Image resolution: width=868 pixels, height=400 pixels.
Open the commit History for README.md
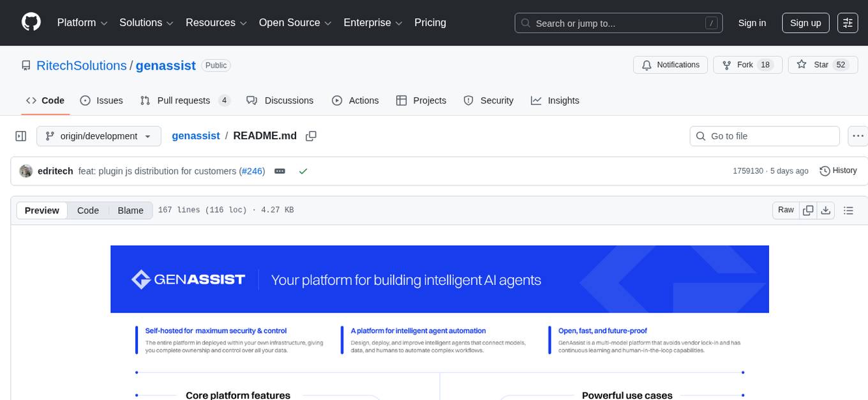pos(838,171)
